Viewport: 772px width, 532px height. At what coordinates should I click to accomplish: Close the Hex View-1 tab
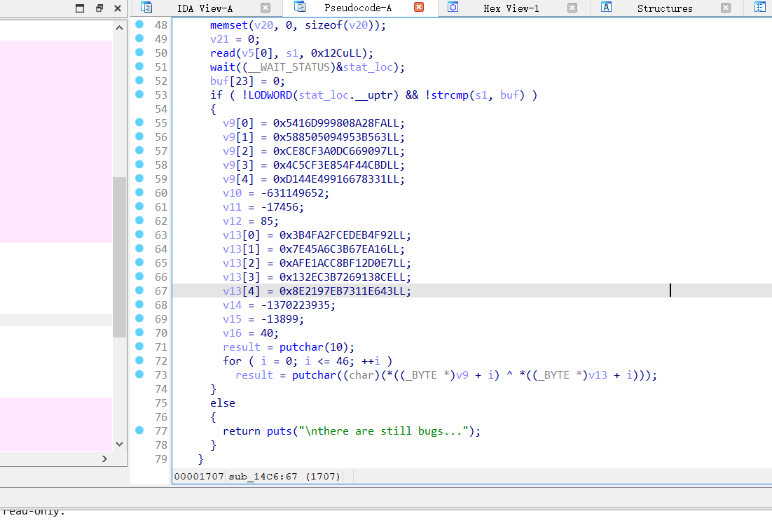pos(572,8)
